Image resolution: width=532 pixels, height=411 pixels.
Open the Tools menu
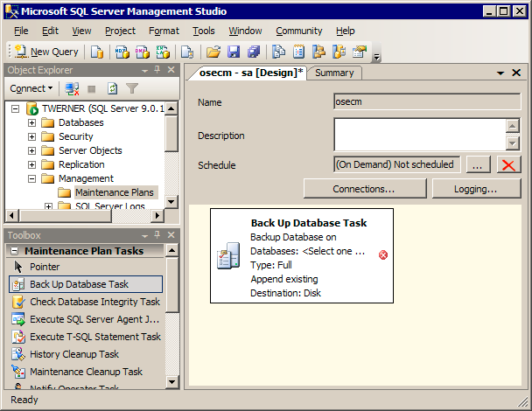tap(203, 31)
